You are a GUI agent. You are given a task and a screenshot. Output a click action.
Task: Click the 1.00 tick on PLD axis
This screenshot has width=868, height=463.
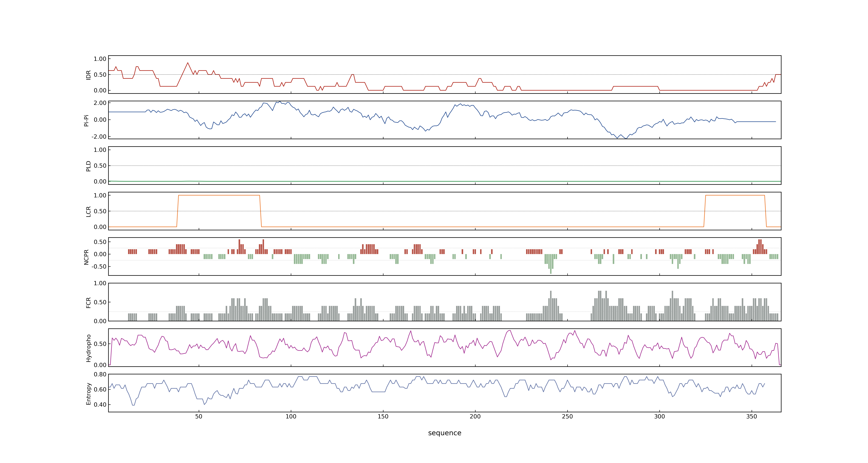point(100,150)
